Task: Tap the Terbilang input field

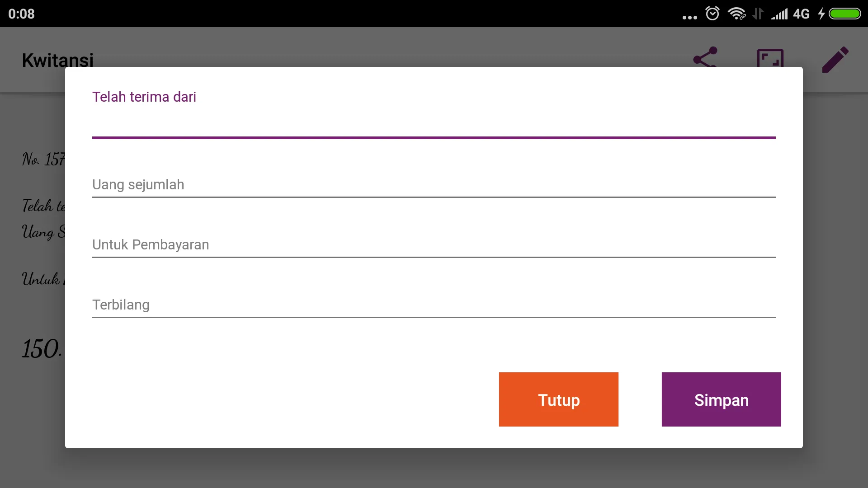Action: [x=434, y=305]
